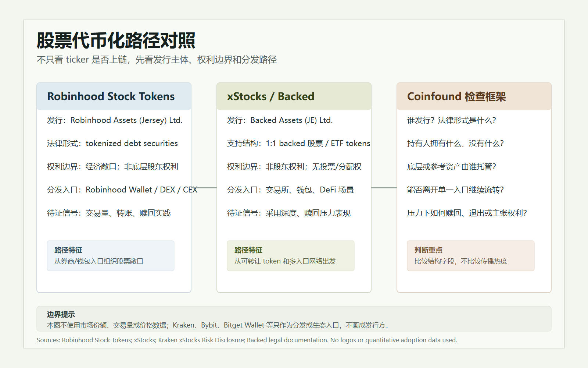Select the note 比较结构字段，不比较传播热度
Screen dimensions: 588x368
[x=461, y=261]
